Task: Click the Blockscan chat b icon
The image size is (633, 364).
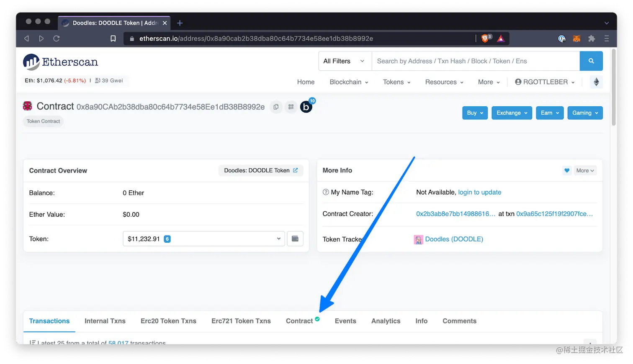Action: [306, 107]
